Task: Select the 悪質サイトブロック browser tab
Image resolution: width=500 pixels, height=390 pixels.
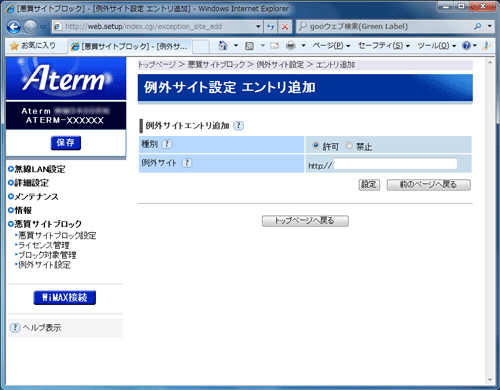Action: point(130,46)
